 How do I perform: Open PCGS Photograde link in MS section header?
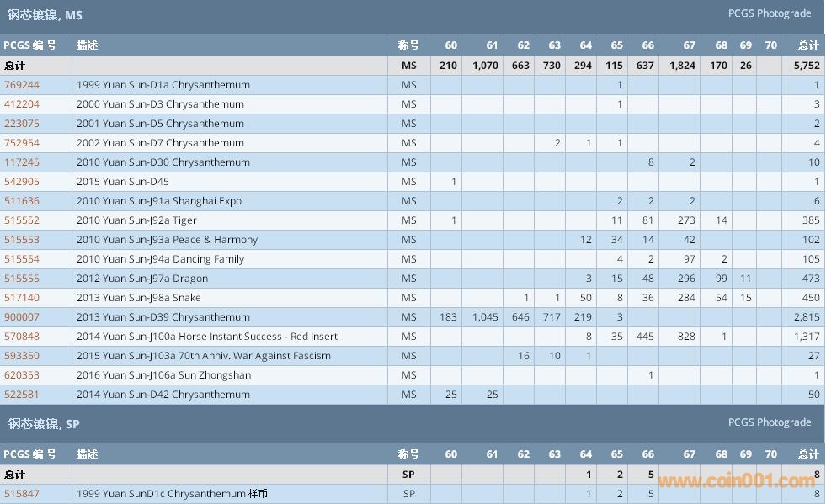770,13
